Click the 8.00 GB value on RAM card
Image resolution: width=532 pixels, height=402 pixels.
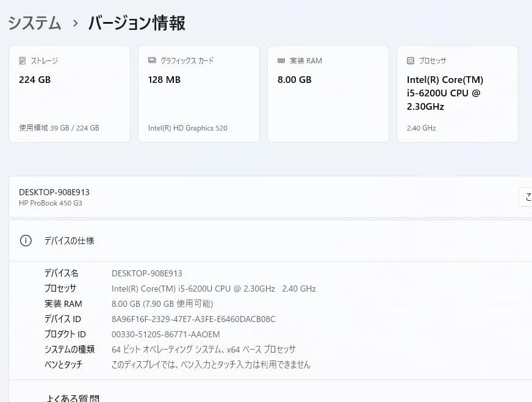coord(294,79)
